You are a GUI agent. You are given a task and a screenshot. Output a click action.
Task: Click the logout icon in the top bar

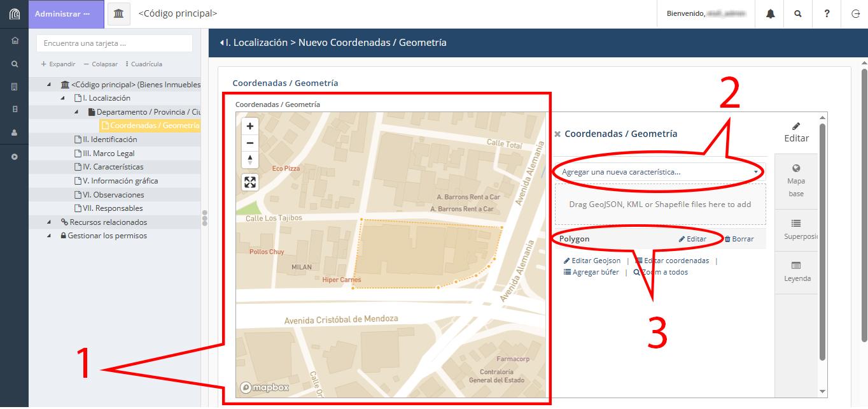coord(855,13)
